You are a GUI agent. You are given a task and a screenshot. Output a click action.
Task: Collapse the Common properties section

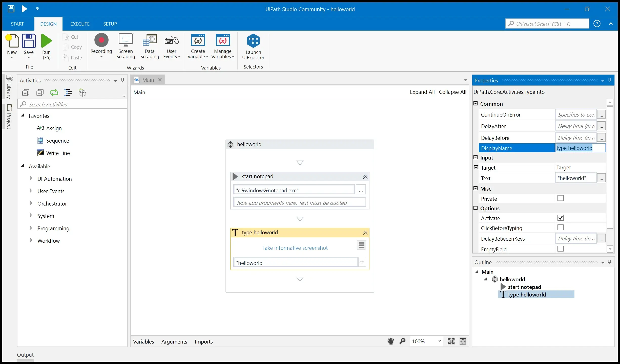tap(476, 103)
